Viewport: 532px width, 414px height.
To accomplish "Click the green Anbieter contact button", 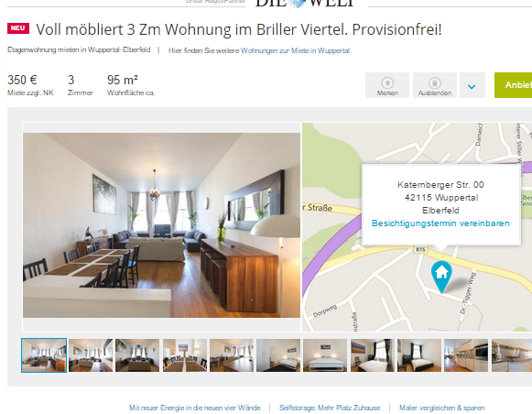I will coord(513,85).
